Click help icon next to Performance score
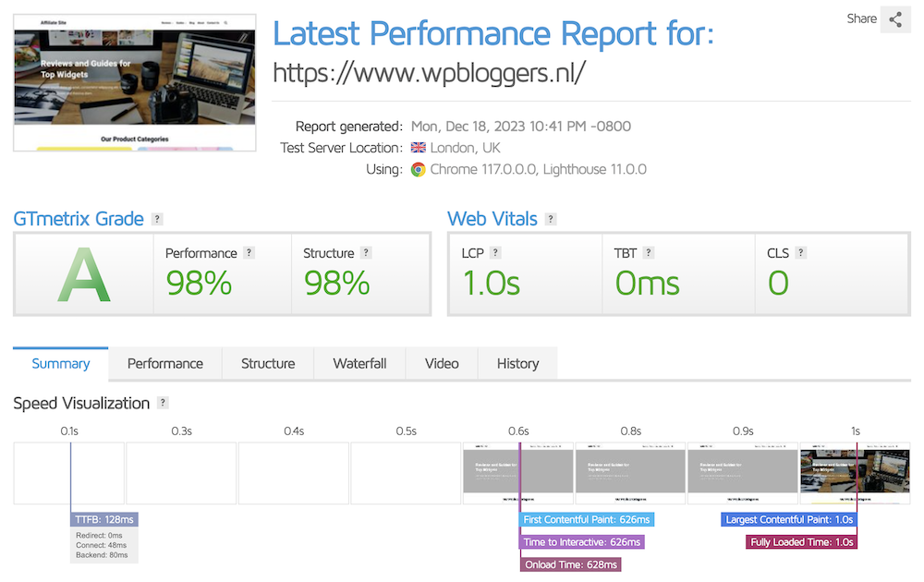The image size is (924, 582). pos(249,253)
